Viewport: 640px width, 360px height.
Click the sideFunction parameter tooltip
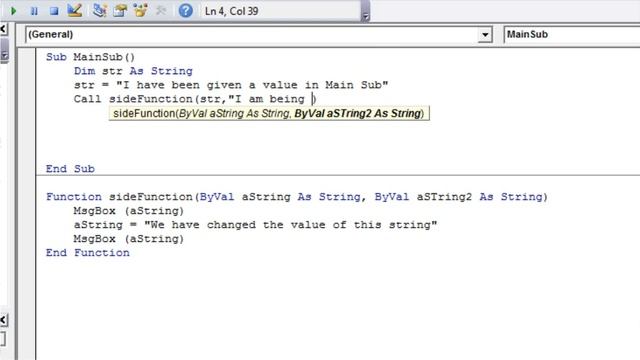click(269, 113)
